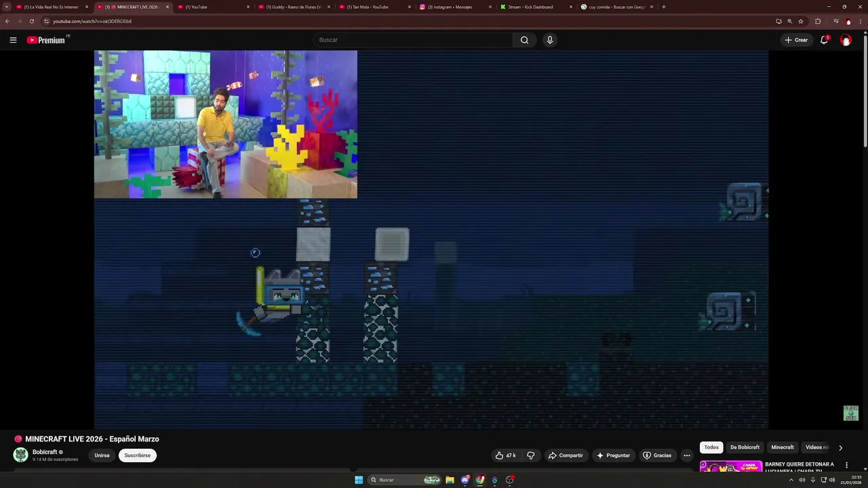
Task: Open browser zoom magnifier in address bar
Action: point(789,21)
